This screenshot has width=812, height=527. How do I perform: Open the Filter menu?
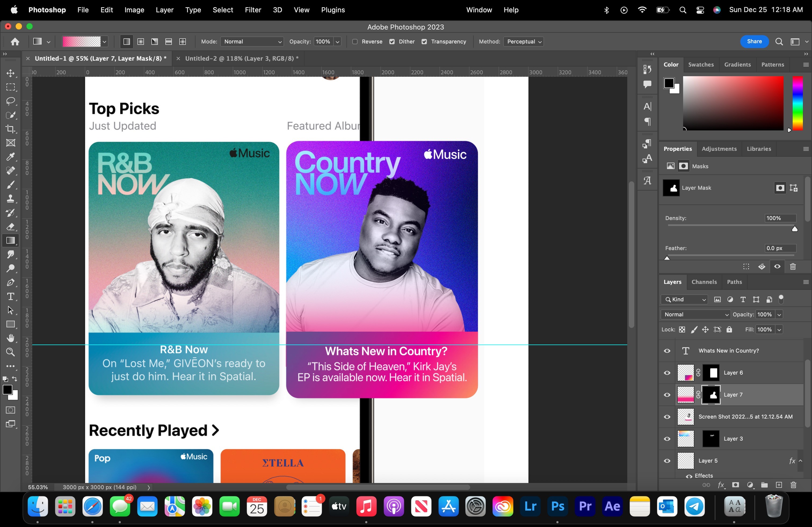coord(253,10)
